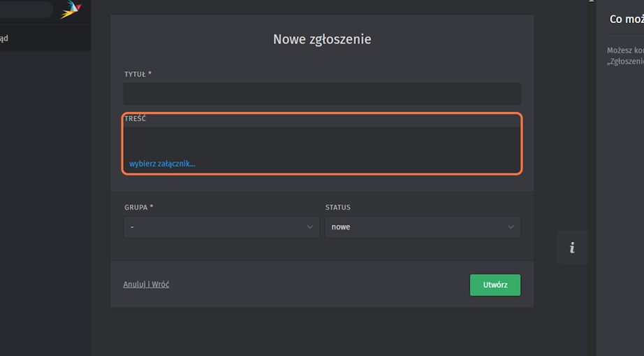Click the "wybierz załącznik..." attachment link
The width and height of the screenshot is (644, 356).
pyautogui.click(x=162, y=164)
